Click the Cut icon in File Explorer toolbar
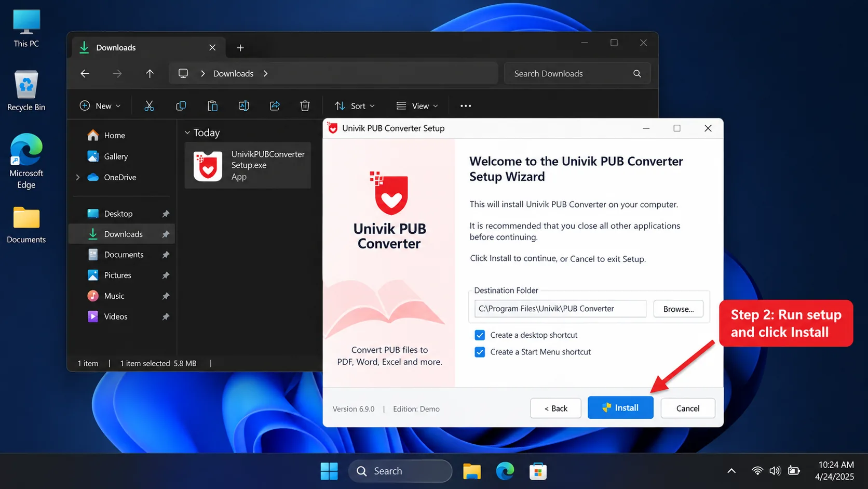The image size is (868, 489). click(150, 106)
